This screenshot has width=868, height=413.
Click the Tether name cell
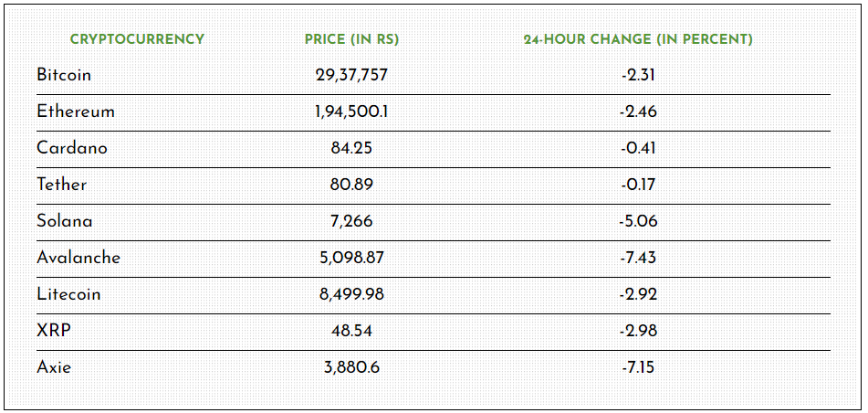click(62, 185)
